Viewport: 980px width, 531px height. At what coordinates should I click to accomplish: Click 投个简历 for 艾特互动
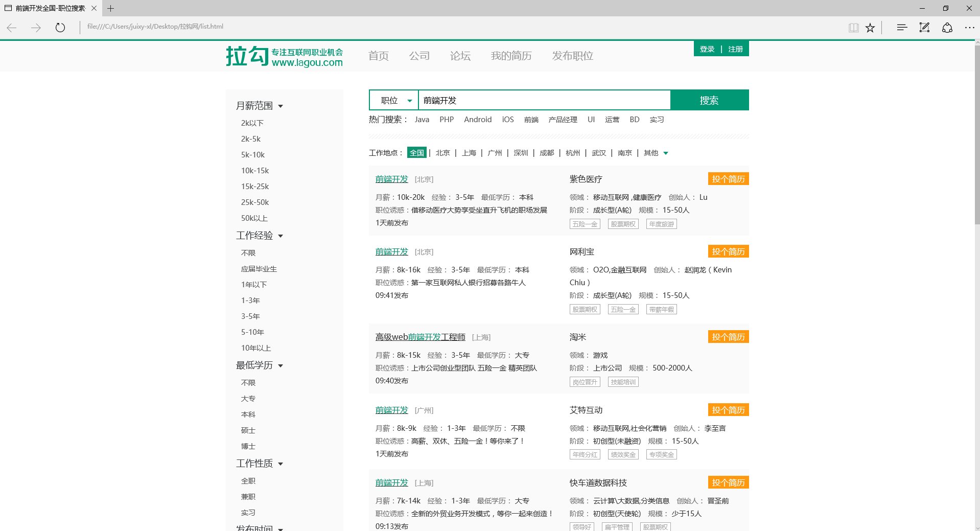click(x=729, y=410)
